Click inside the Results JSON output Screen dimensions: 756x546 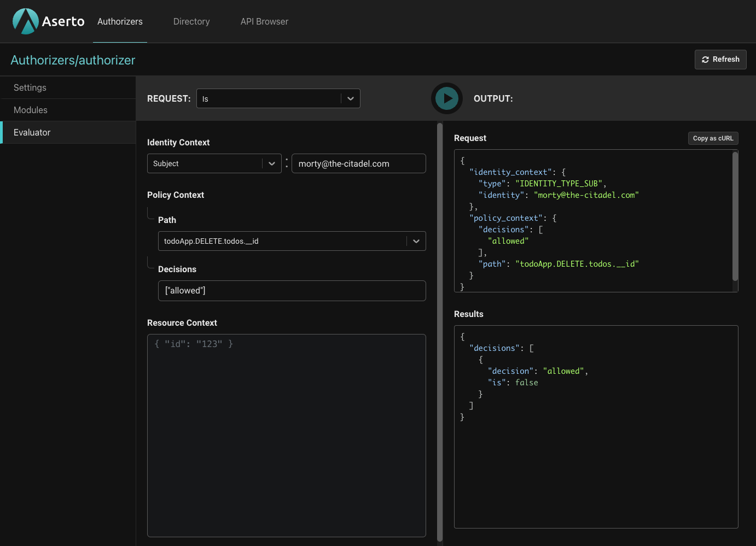(x=596, y=426)
